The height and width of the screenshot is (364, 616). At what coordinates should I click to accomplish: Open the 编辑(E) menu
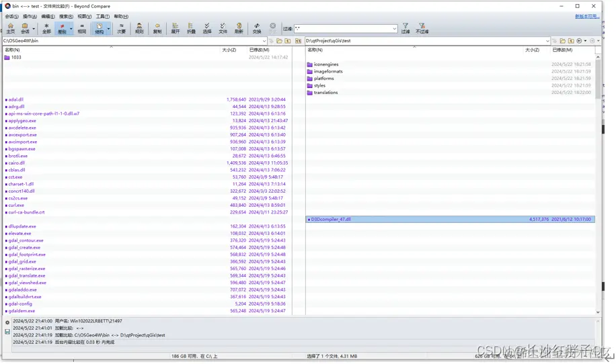(48, 17)
